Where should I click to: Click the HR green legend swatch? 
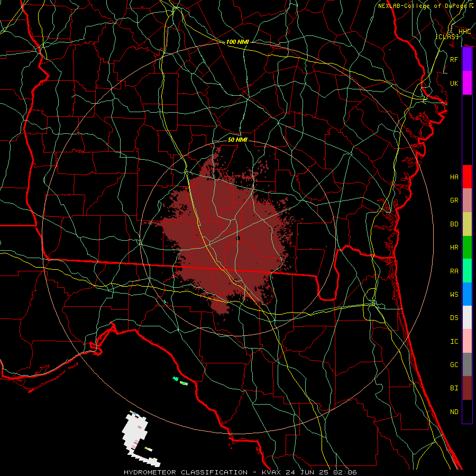click(467, 247)
